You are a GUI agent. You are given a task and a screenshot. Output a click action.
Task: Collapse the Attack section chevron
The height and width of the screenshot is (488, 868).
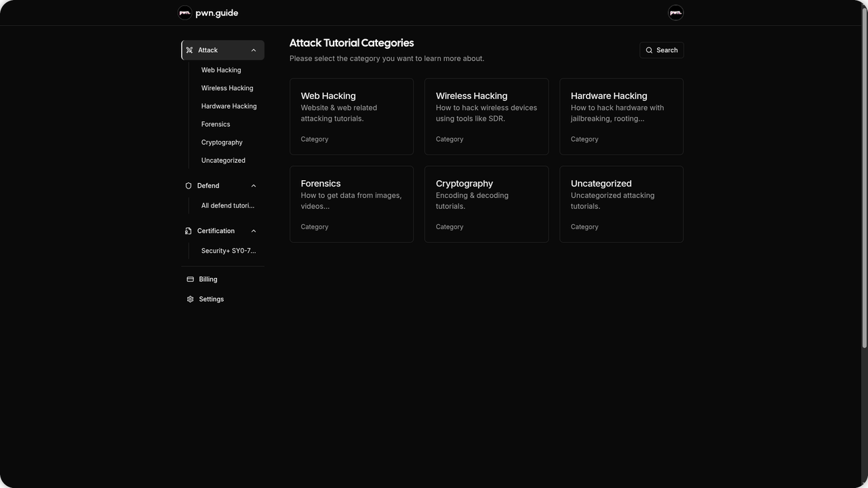(253, 49)
